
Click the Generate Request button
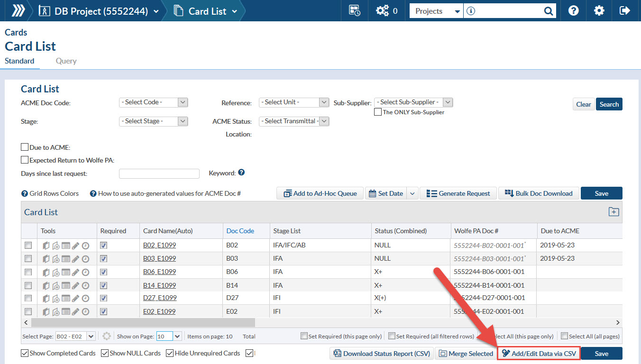(458, 193)
